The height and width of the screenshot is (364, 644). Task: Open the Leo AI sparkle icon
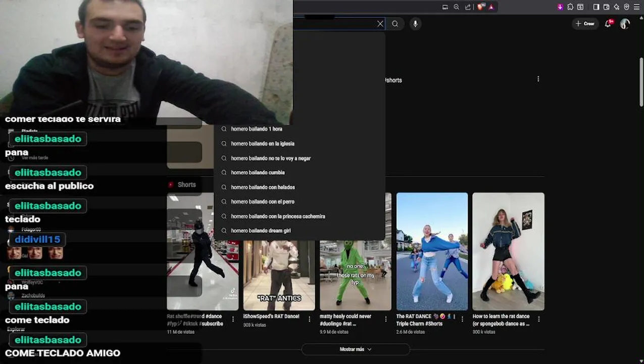click(x=616, y=7)
